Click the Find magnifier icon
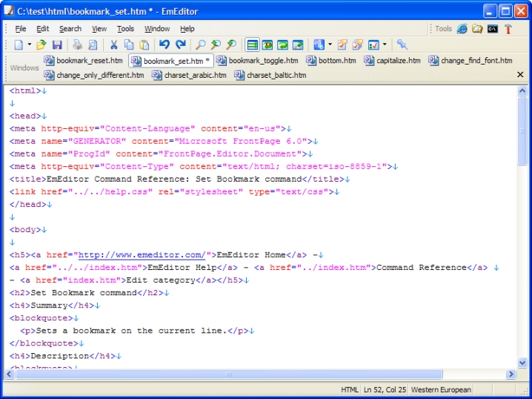Screen dimensions: 532x399 click(200, 45)
